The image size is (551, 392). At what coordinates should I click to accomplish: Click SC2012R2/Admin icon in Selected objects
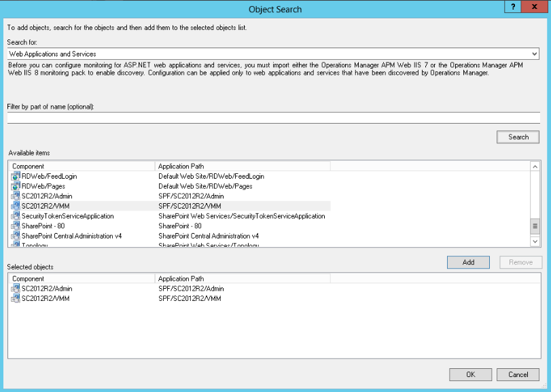(x=16, y=289)
